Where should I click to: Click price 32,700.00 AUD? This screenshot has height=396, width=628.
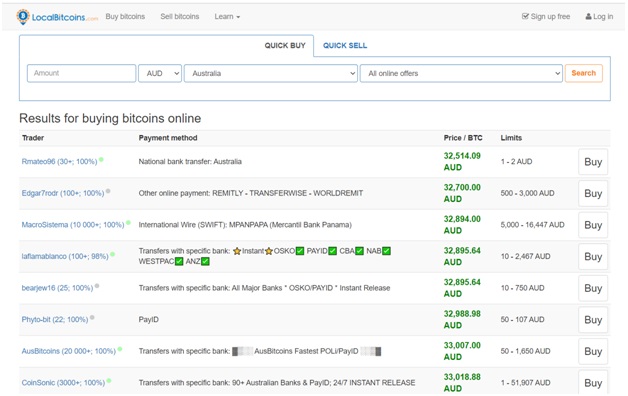(462, 193)
